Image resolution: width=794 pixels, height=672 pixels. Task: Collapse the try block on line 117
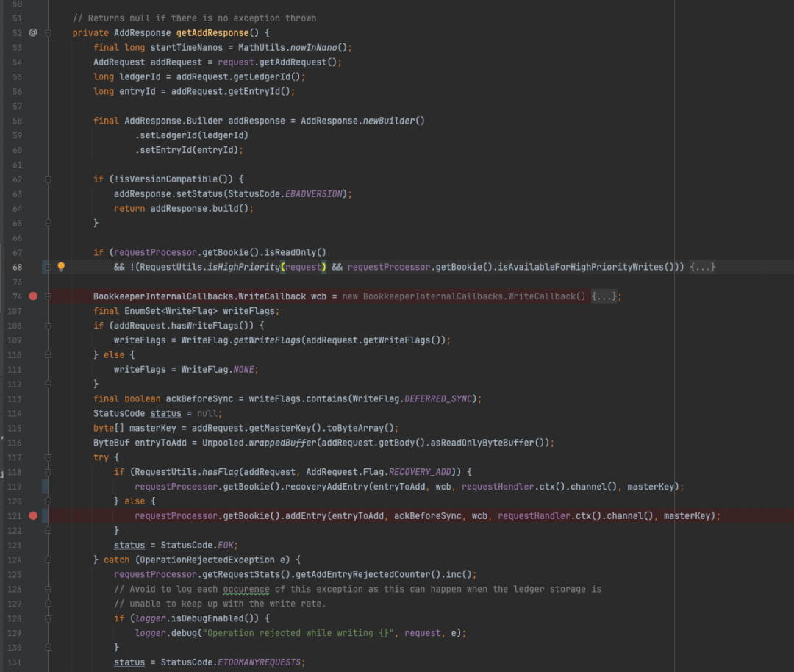(48, 457)
